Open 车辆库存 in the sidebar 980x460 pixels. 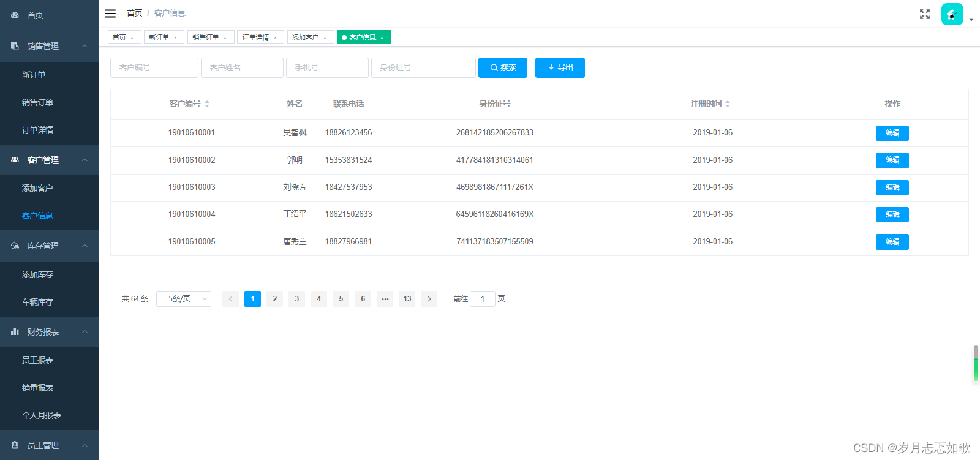(50, 302)
